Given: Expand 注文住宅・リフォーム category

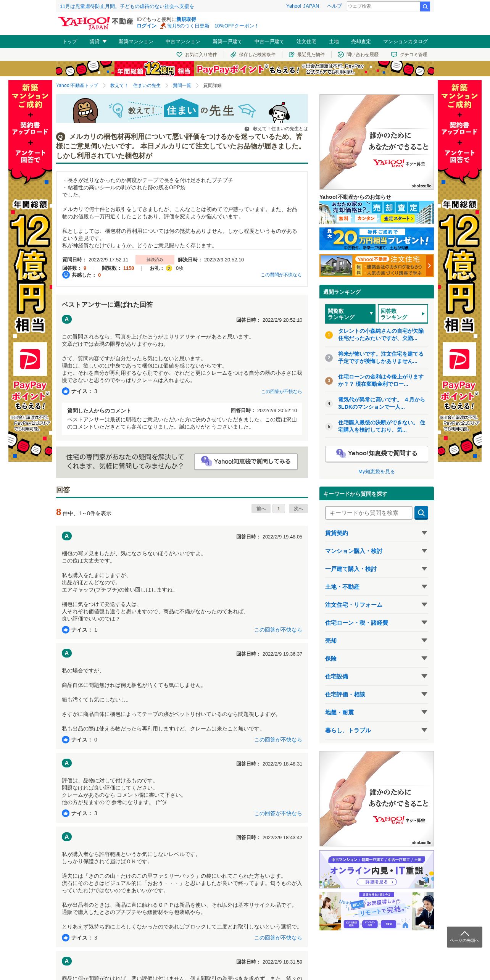Looking at the screenshot, I should coord(377,605).
